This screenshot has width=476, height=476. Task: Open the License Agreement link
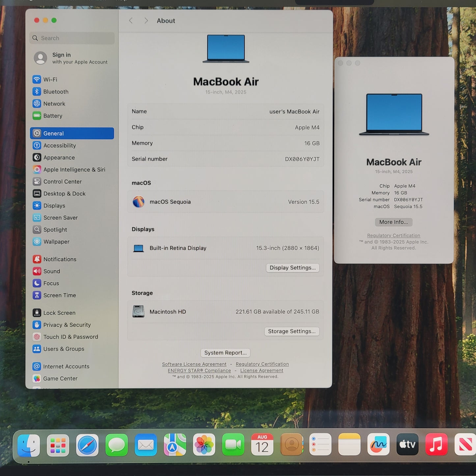tap(262, 371)
